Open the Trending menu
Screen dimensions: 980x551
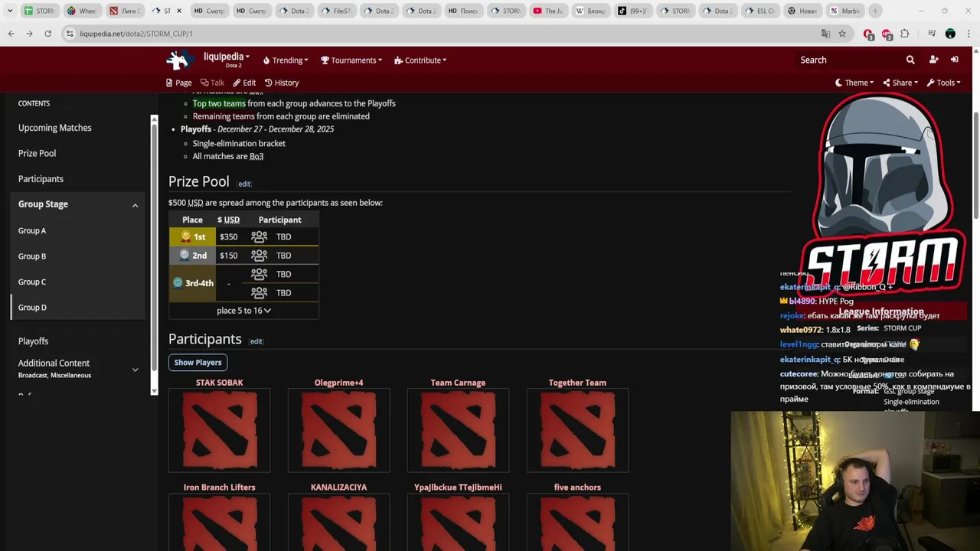(286, 60)
